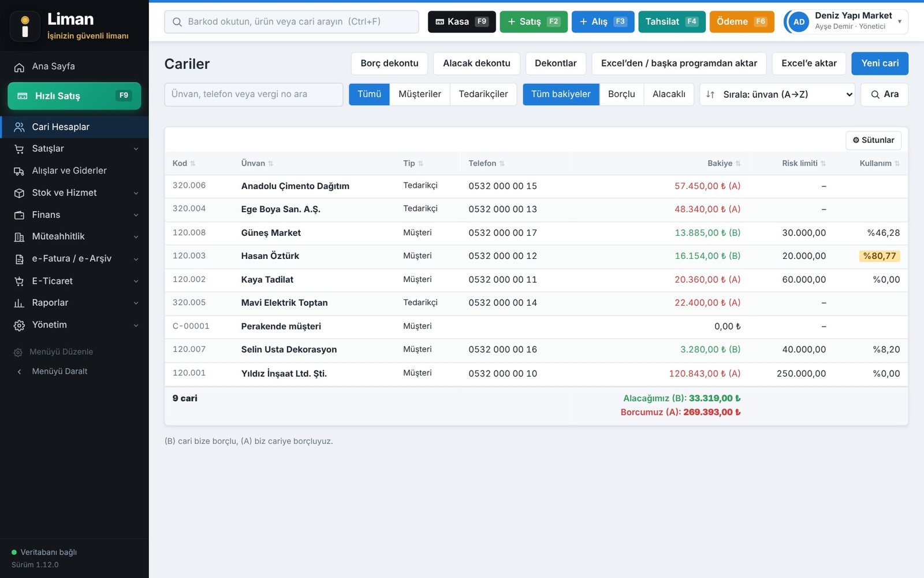Start a new Satış with F2 button
Viewport: 924px width, 578px height.
click(534, 22)
